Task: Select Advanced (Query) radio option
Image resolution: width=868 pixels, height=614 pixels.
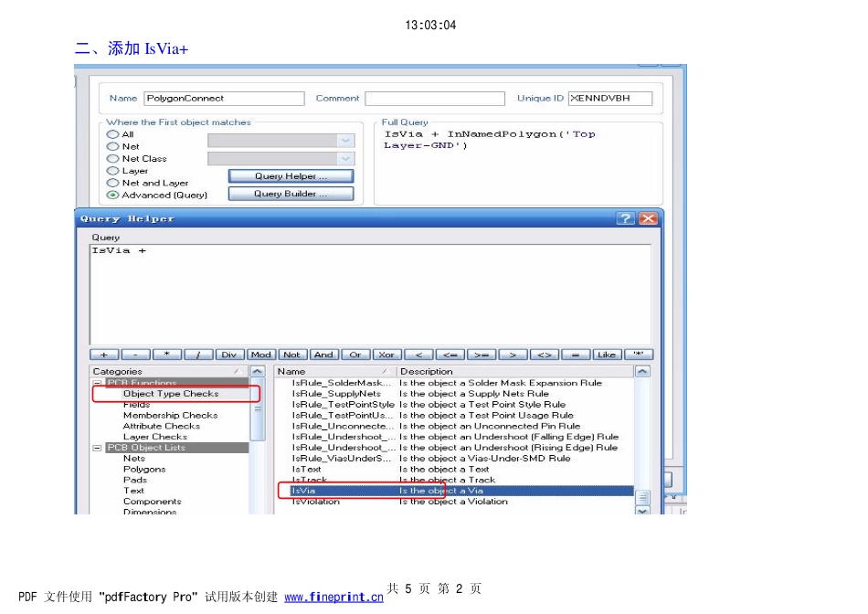Action: click(113, 195)
